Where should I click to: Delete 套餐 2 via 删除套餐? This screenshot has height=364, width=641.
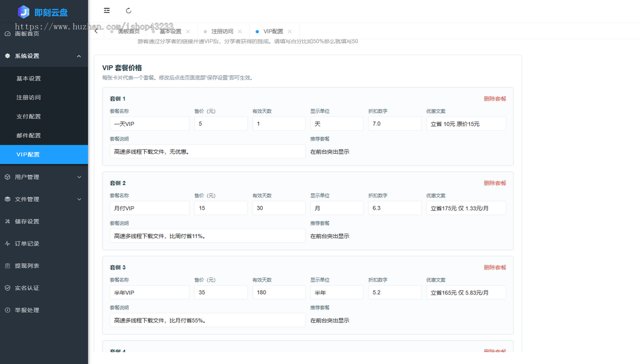(495, 183)
